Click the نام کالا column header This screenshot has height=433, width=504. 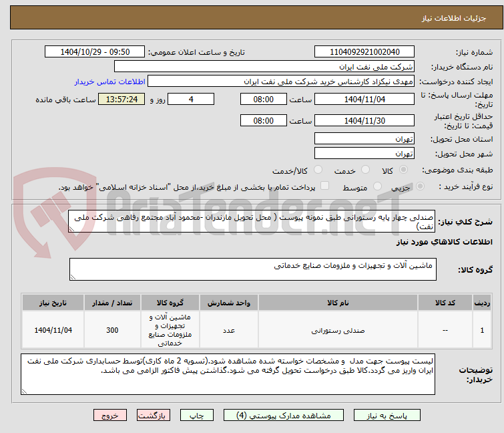point(338,303)
